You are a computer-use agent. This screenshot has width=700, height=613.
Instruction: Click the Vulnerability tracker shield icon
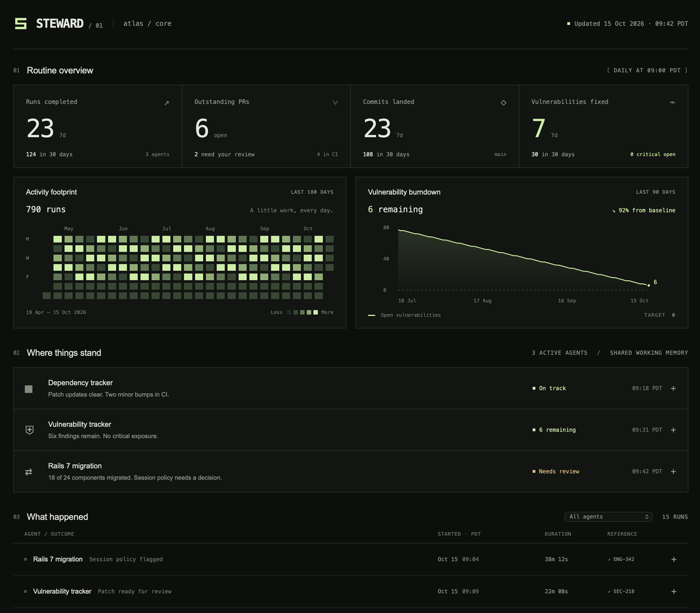tap(29, 430)
